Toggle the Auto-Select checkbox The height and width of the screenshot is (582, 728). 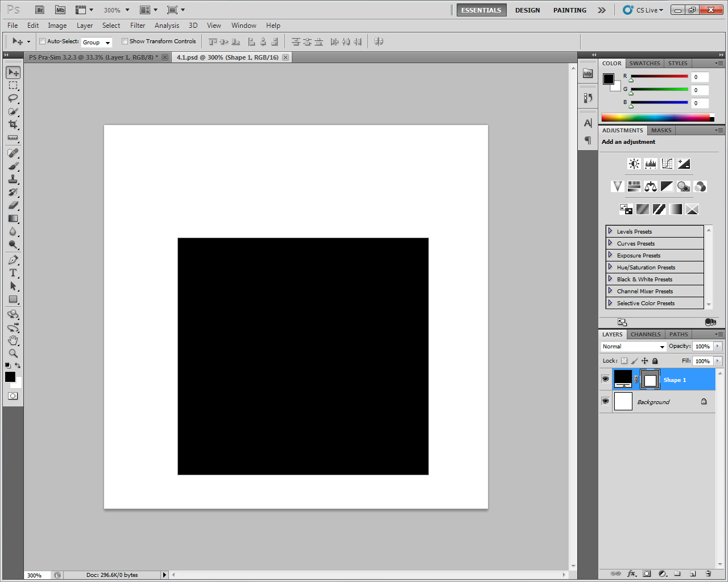42,41
